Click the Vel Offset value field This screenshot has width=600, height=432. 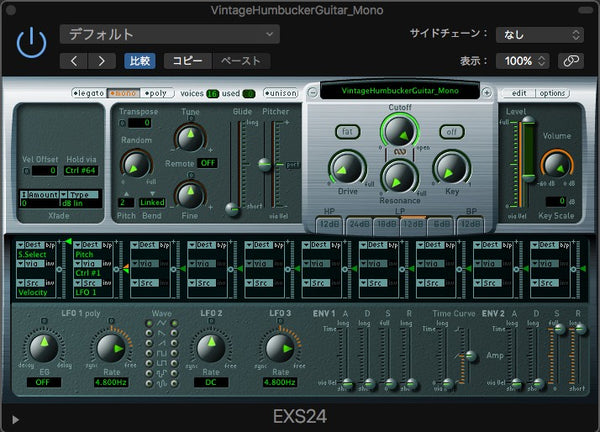pyautogui.click(x=44, y=171)
